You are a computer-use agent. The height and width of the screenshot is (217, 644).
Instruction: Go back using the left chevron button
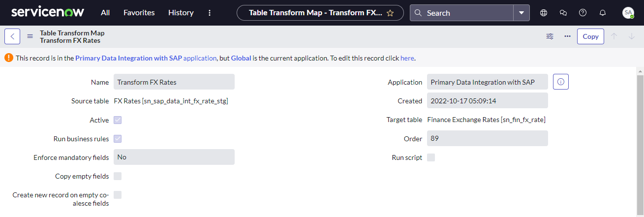coord(12,36)
